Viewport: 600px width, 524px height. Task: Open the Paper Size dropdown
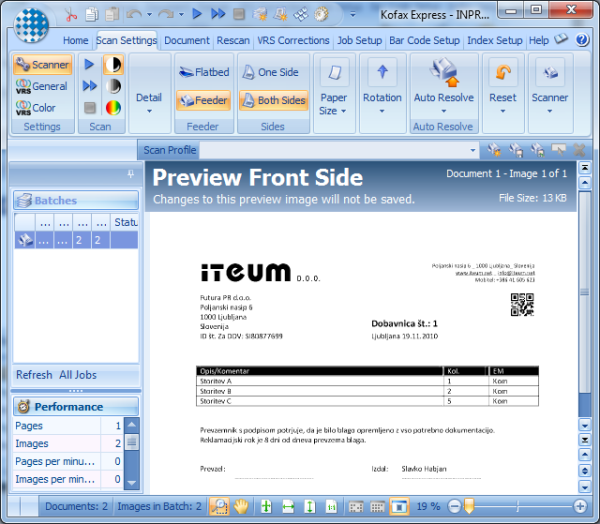click(x=334, y=103)
